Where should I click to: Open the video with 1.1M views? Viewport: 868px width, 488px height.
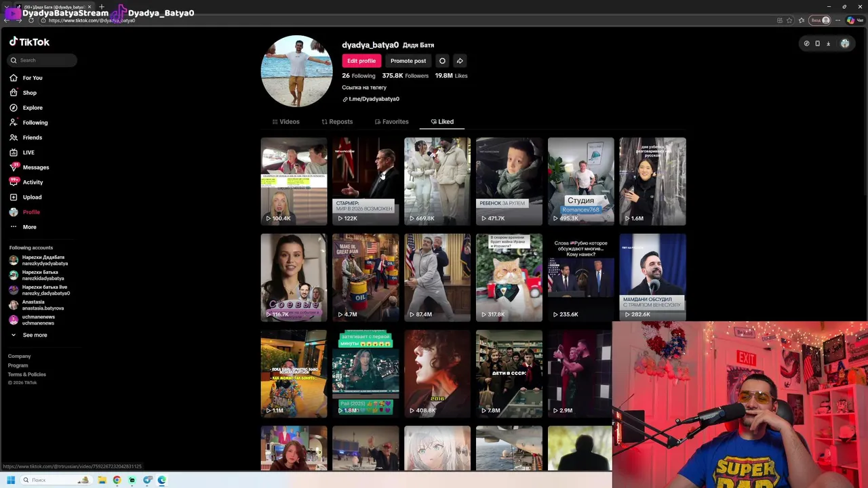pyautogui.click(x=294, y=373)
